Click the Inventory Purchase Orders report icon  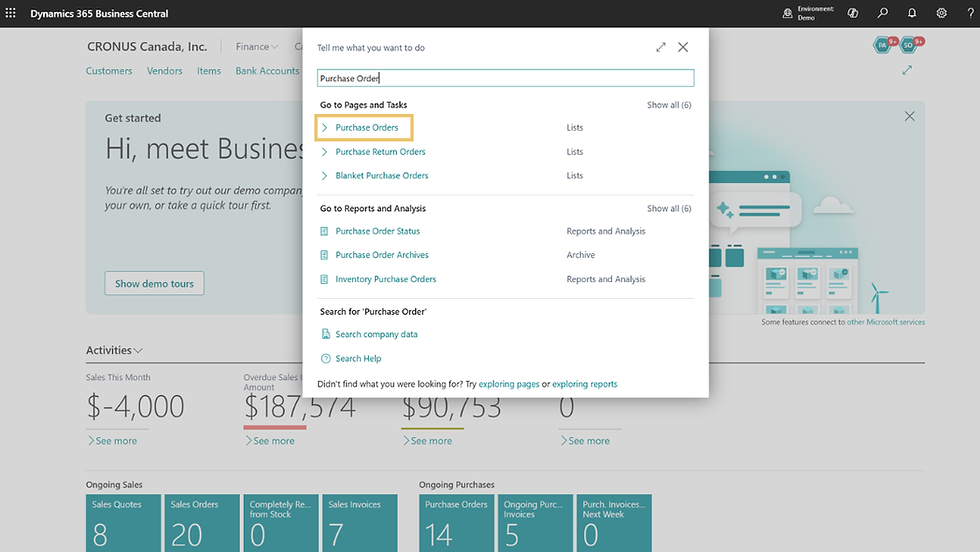point(324,279)
